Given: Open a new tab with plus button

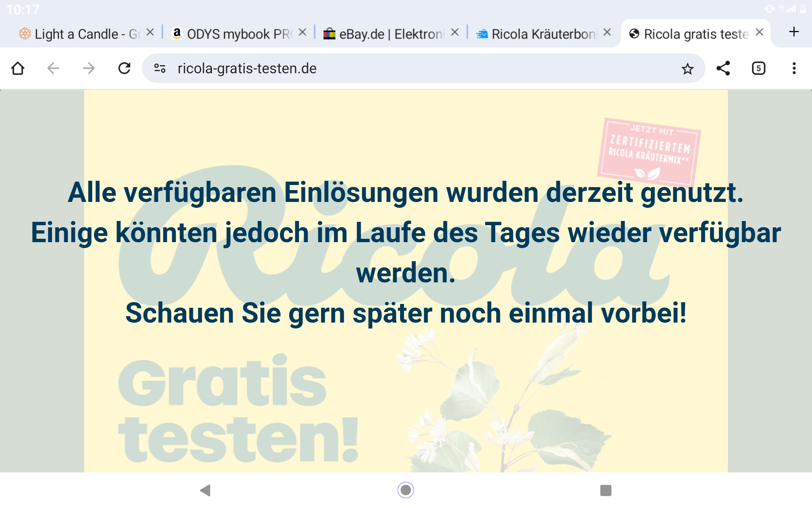Looking at the screenshot, I should click(794, 32).
